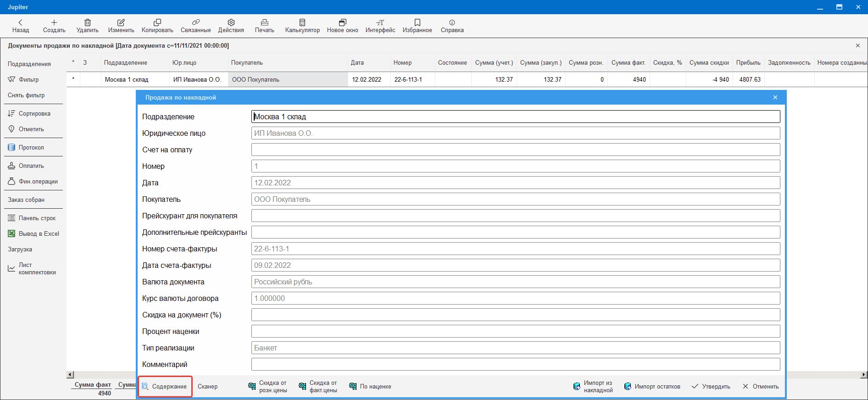Click the Сканер button
868x400 pixels.
click(x=207, y=386)
